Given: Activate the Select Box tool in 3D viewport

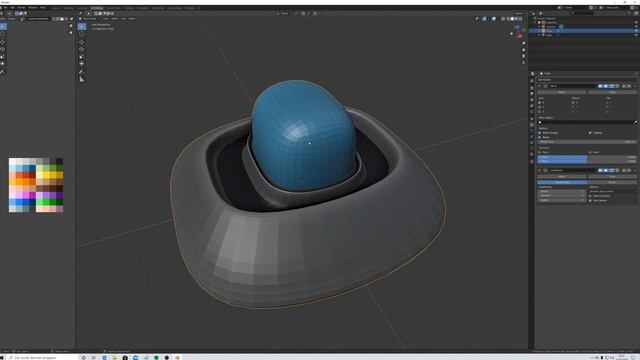Looking at the screenshot, I should click(x=82, y=27).
